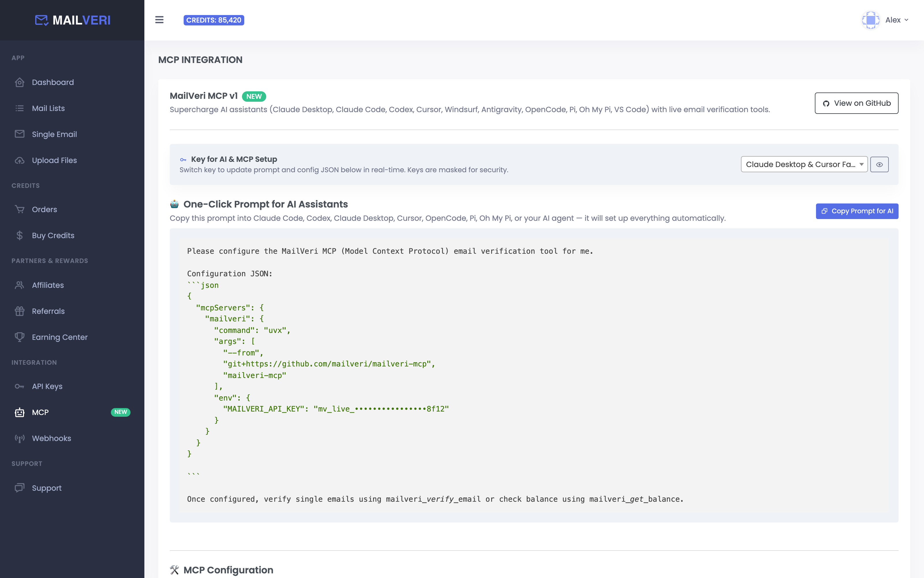Click the View on GitHub button
This screenshot has height=578, width=924.
click(856, 103)
